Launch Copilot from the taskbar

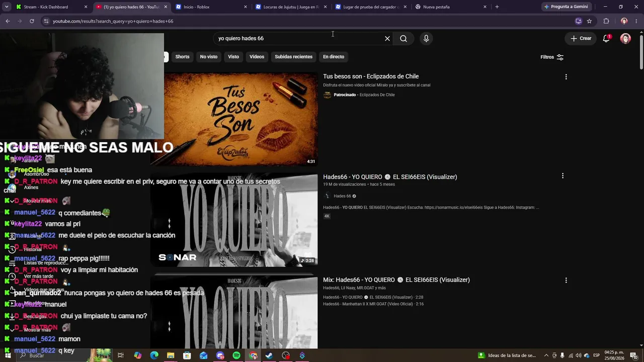138,355
